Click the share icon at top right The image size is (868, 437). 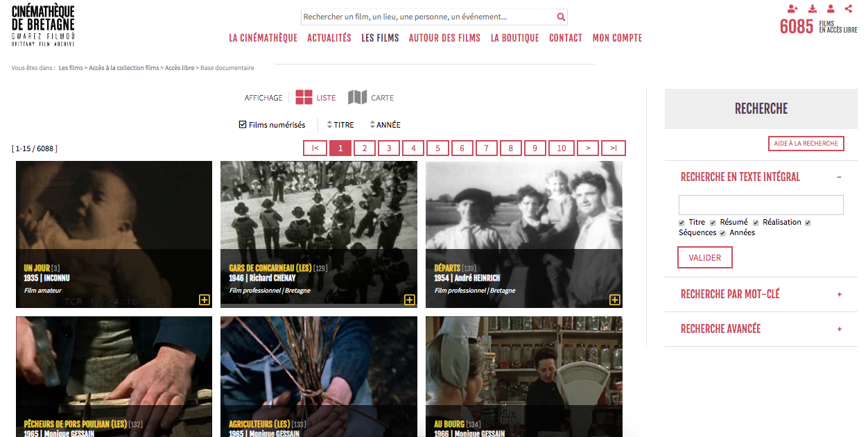coord(849,9)
